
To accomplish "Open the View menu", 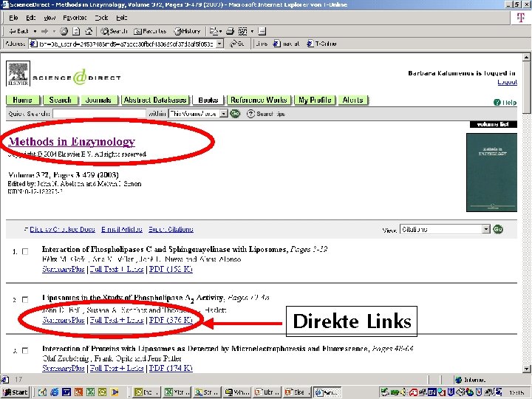I will point(50,18).
